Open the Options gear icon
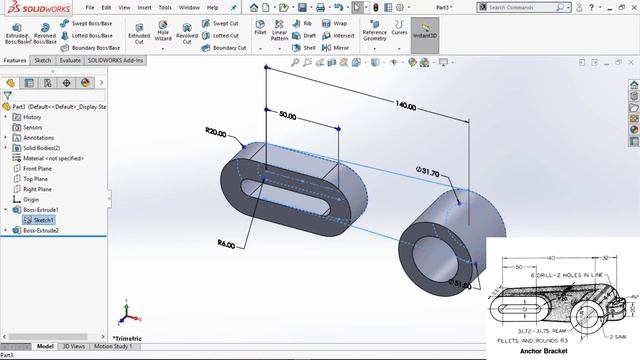This screenshot has height=360, width=640. (400, 7)
